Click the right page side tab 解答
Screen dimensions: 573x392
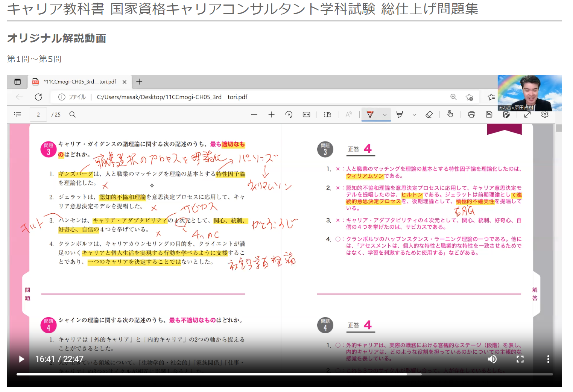[535, 294]
